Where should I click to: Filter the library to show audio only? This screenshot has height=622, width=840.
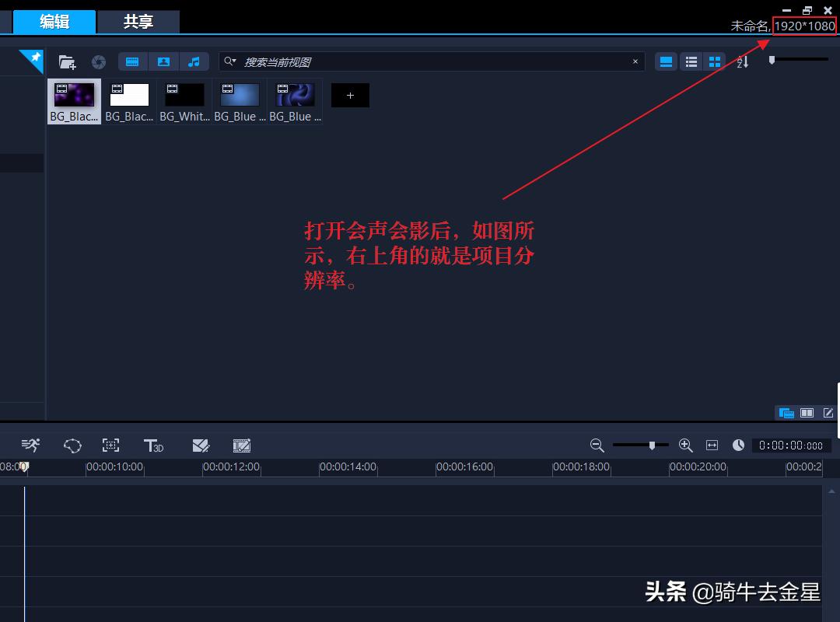[194, 61]
